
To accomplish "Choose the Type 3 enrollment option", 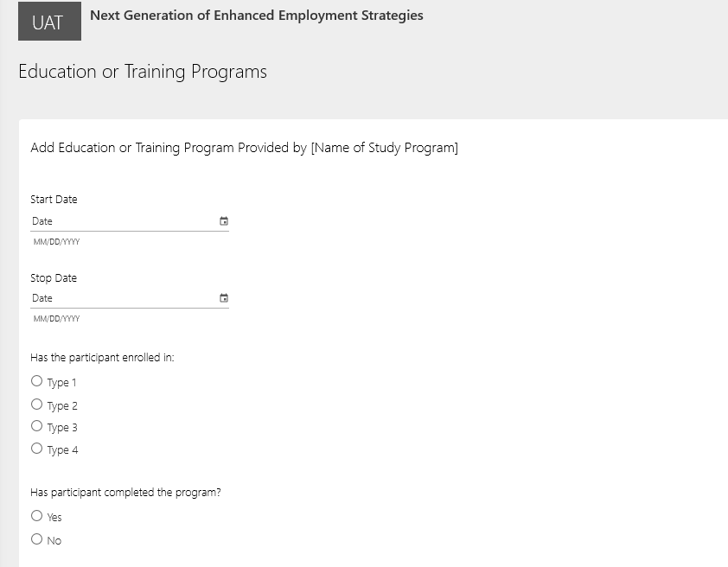I will (x=36, y=426).
